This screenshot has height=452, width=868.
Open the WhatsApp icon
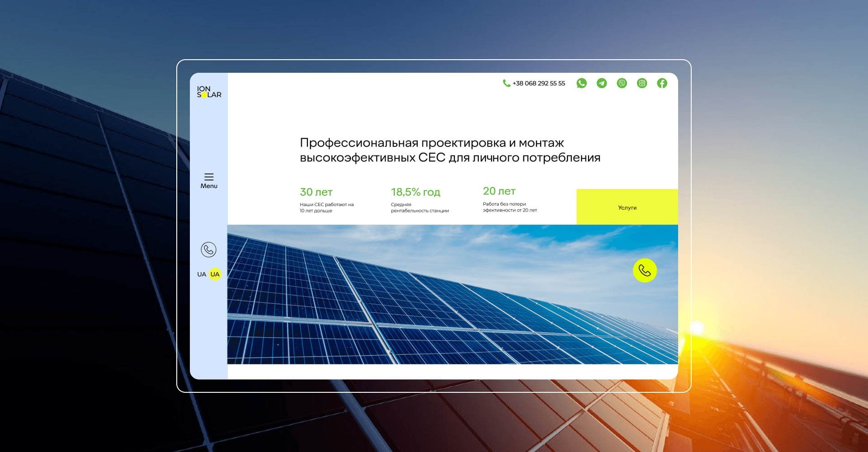point(581,83)
